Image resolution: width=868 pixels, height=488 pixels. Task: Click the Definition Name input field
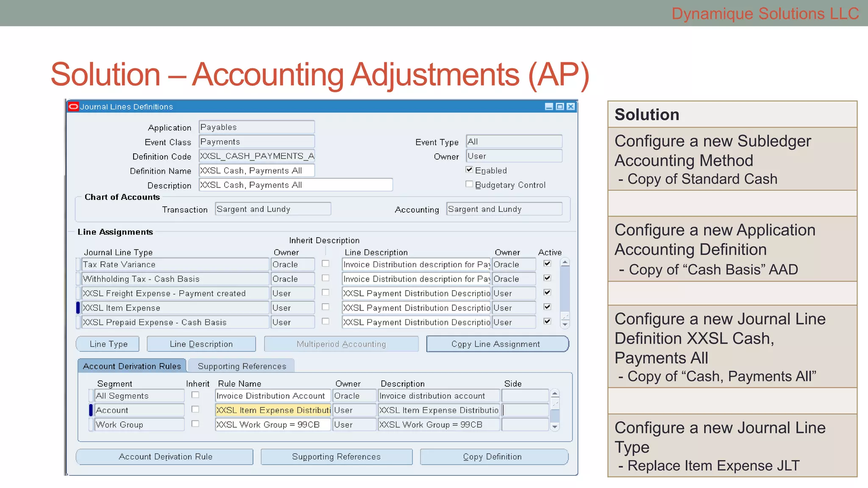point(256,170)
